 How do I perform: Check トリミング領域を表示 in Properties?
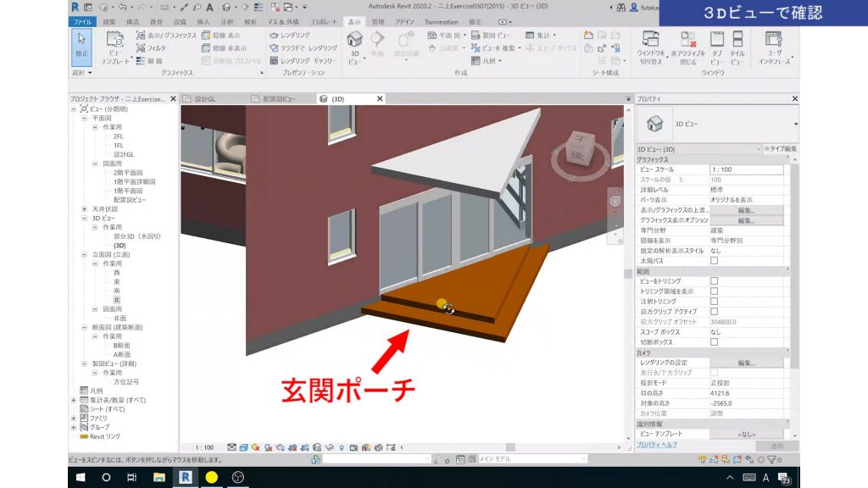click(x=715, y=291)
